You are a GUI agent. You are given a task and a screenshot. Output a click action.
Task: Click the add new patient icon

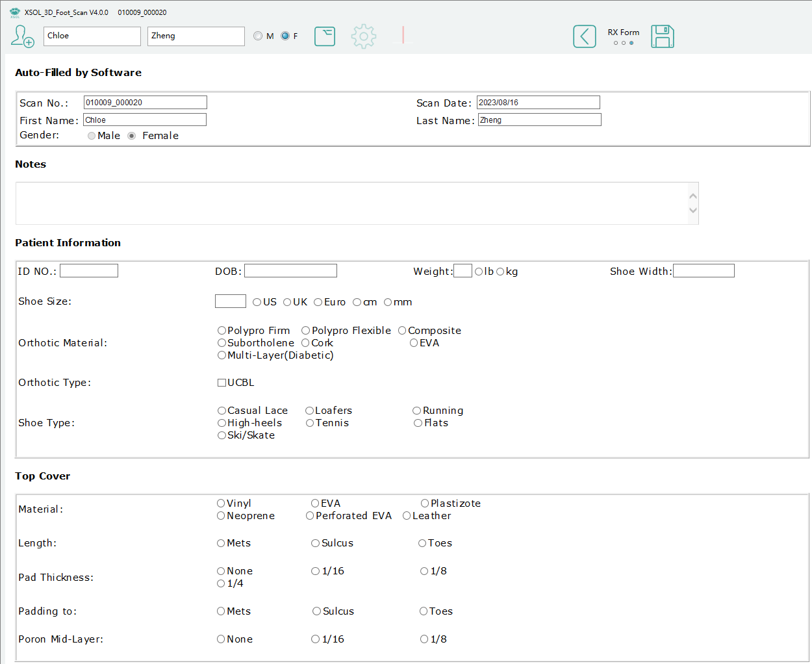(x=22, y=36)
